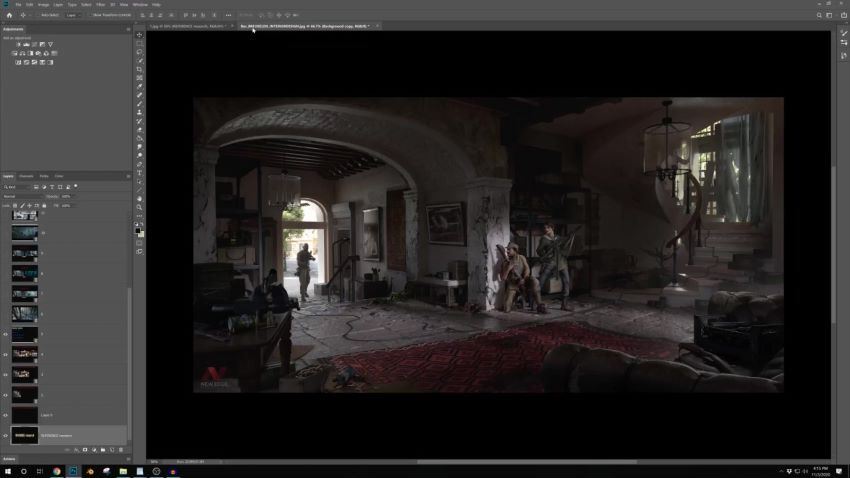Hide Layer 0 using its eye icon
Viewport: 850px width, 478px height.
coord(5,415)
